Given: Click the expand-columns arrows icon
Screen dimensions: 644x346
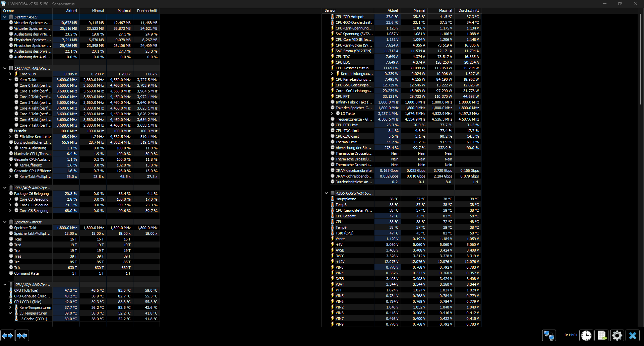Looking at the screenshot, I should tap(7, 335).
